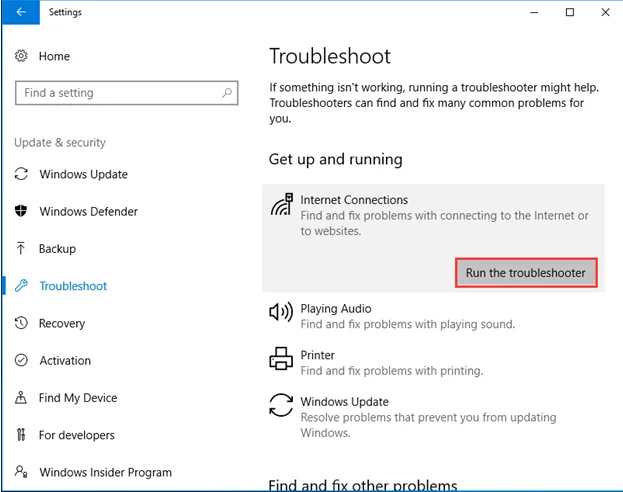623x492 pixels.
Task: Open the Troubleshoot sidebar item
Action: click(73, 286)
